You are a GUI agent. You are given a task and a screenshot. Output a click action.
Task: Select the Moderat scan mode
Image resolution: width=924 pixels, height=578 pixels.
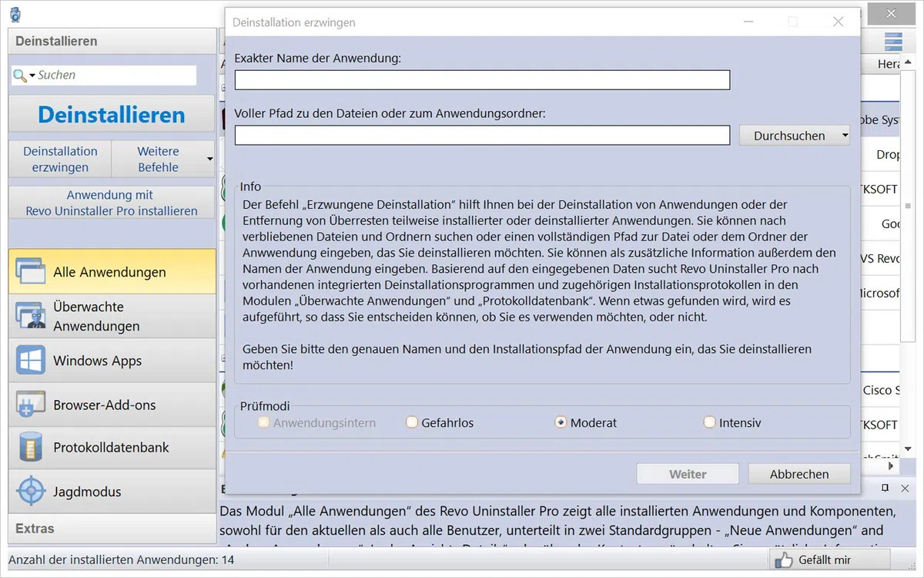coord(561,422)
